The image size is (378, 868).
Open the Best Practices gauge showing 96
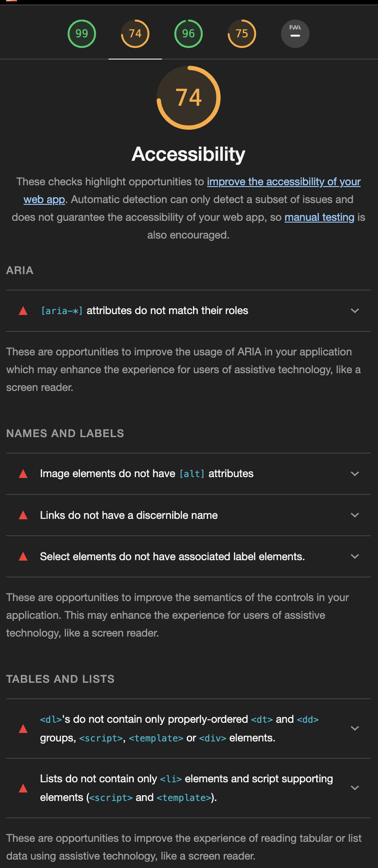tap(189, 34)
